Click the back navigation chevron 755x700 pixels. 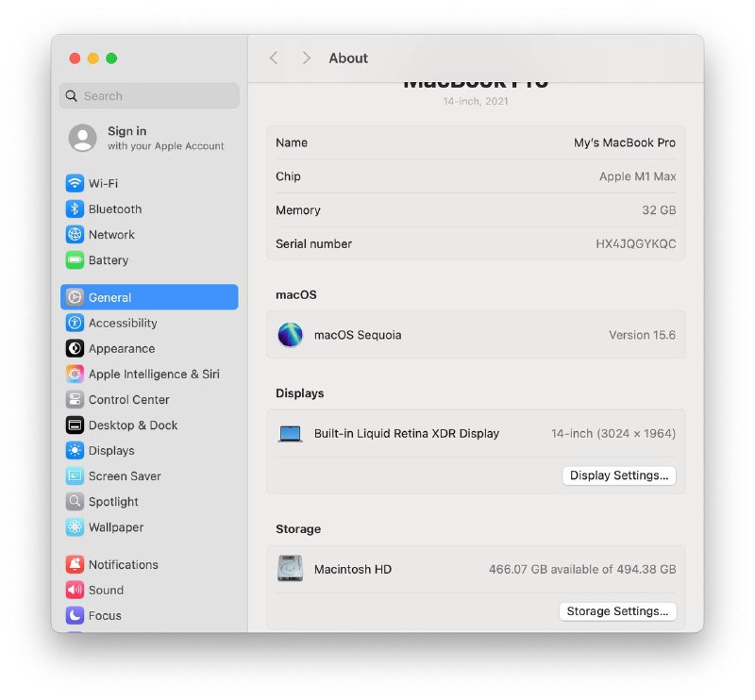[274, 58]
